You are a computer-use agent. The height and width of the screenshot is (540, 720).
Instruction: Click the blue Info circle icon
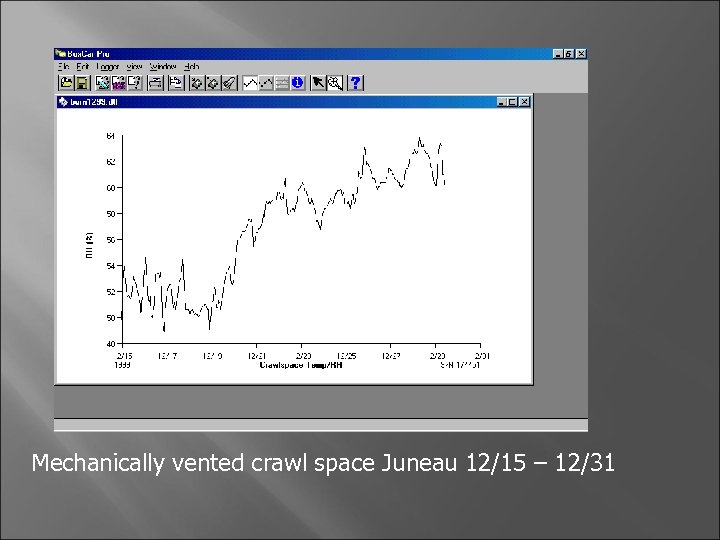pyautogui.click(x=298, y=83)
